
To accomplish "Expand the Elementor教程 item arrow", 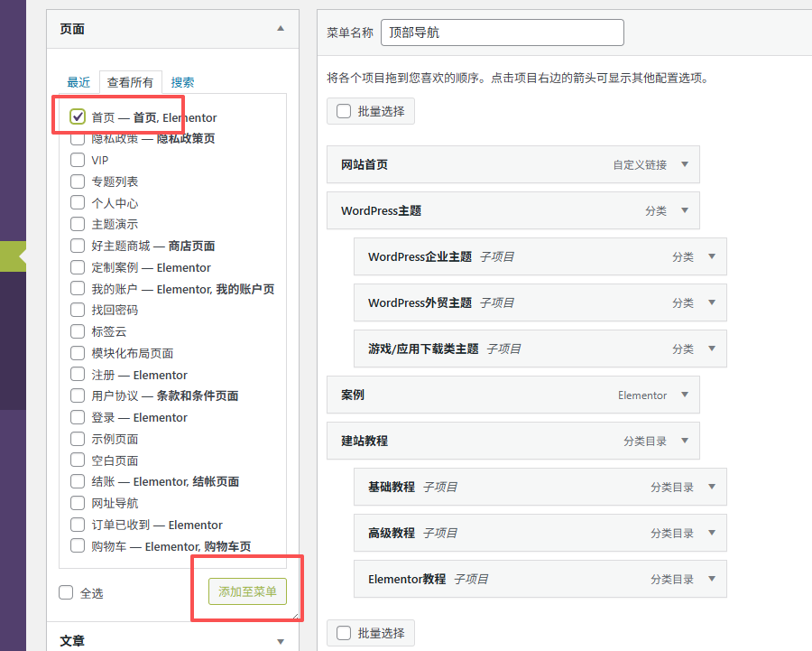I will (x=712, y=579).
